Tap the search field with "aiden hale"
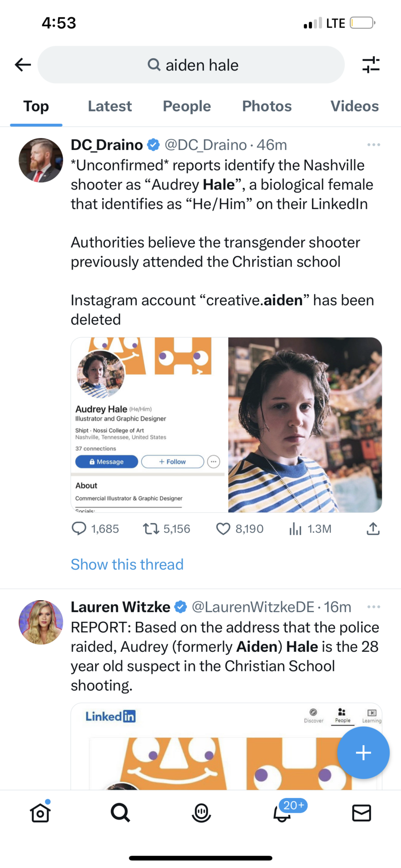Image resolution: width=401 pixels, height=868 pixels. click(x=191, y=65)
